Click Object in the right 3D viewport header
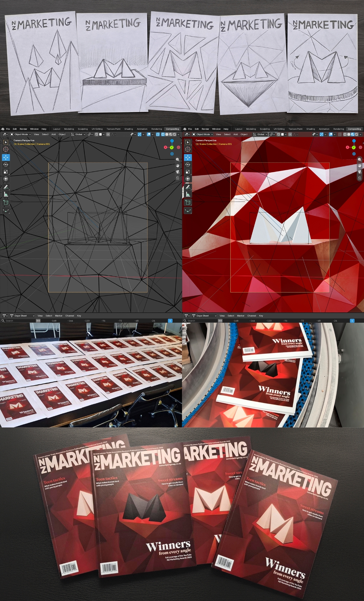This screenshot has width=364, height=601. (244, 134)
